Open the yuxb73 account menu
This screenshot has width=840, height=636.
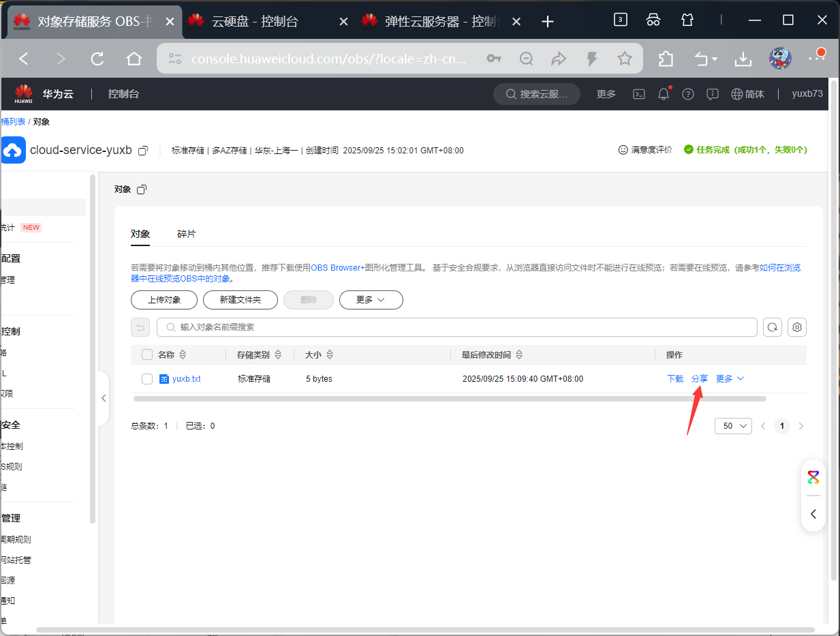[x=807, y=94]
